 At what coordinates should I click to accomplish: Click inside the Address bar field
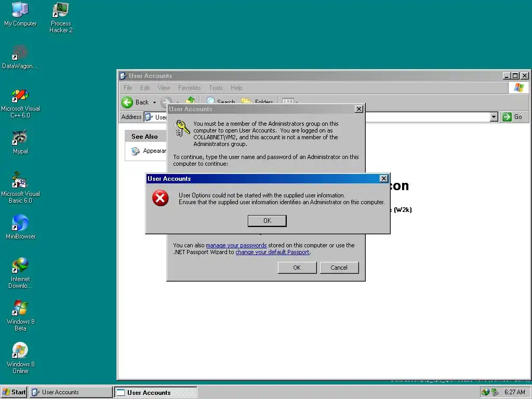pyautogui.click(x=321, y=117)
